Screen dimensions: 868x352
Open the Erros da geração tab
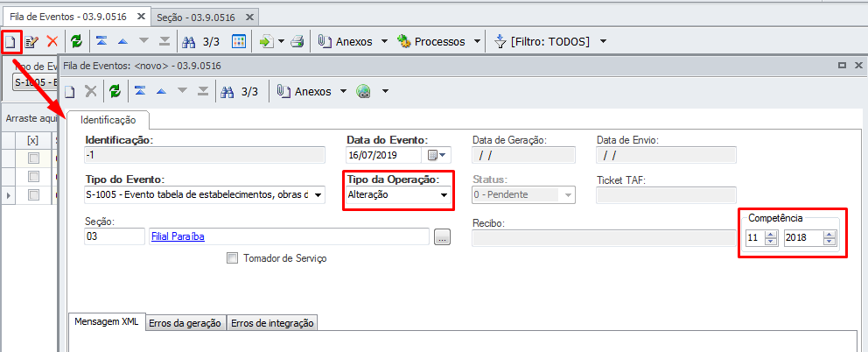click(x=185, y=323)
